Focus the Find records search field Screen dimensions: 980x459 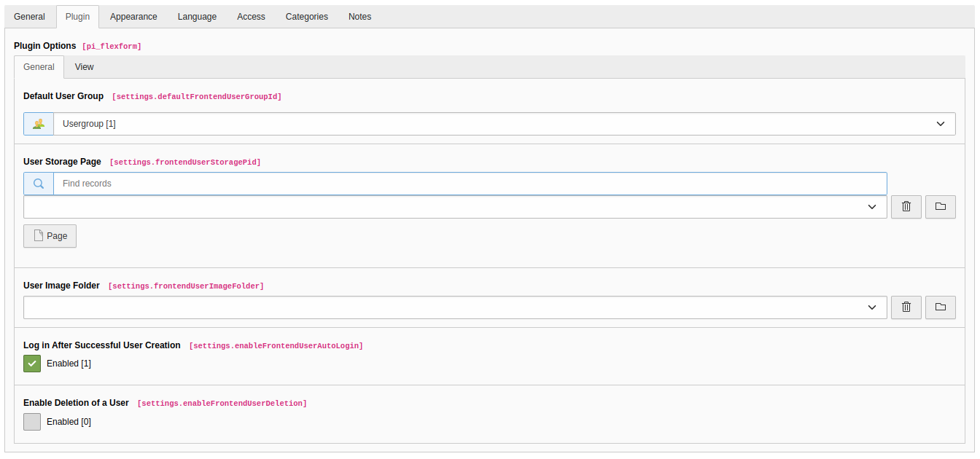pos(470,184)
